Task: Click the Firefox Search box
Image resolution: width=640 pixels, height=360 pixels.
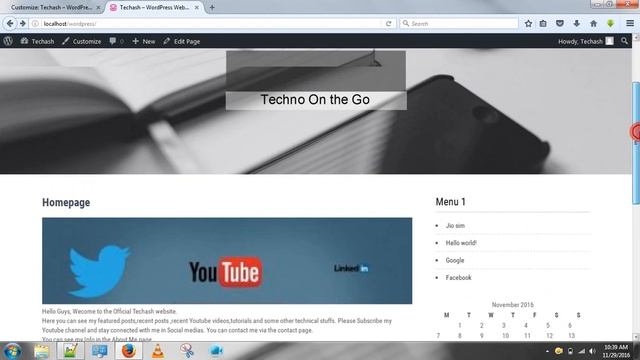Action: [x=459, y=24]
